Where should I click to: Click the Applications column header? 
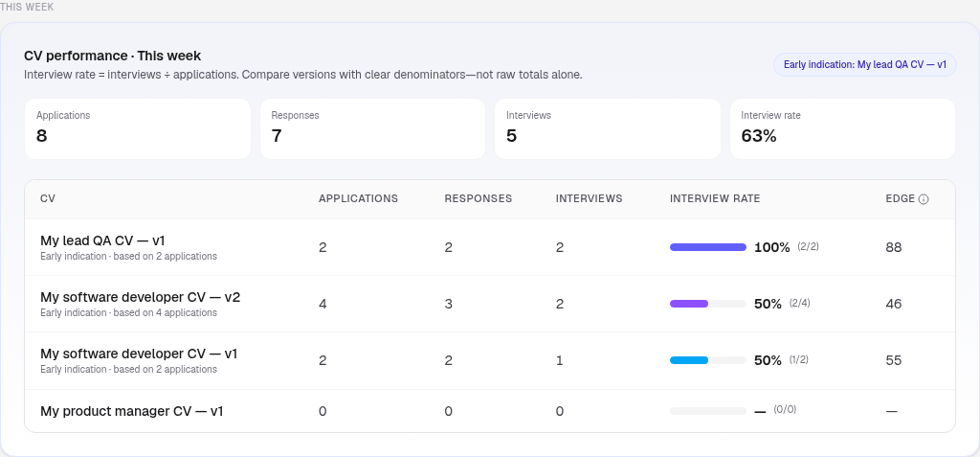coord(358,198)
